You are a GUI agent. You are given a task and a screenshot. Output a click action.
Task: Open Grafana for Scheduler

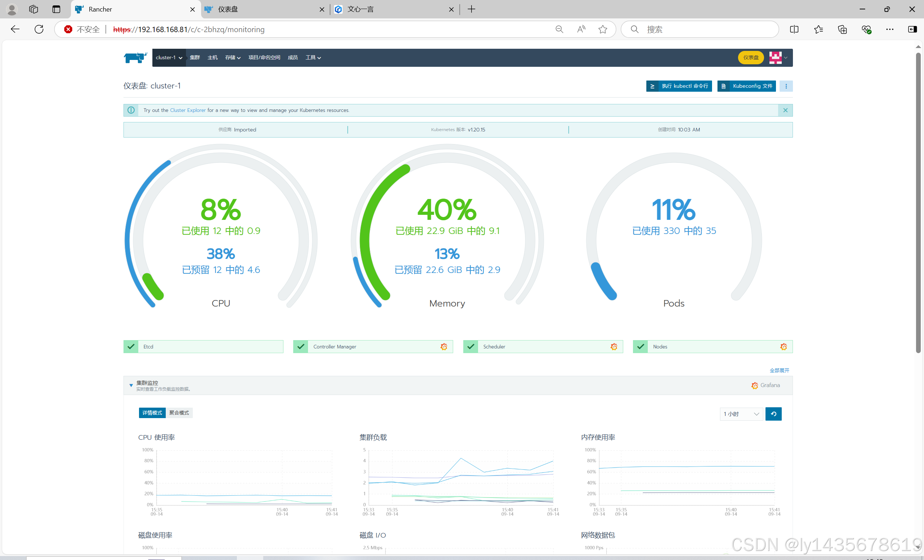tap(614, 347)
